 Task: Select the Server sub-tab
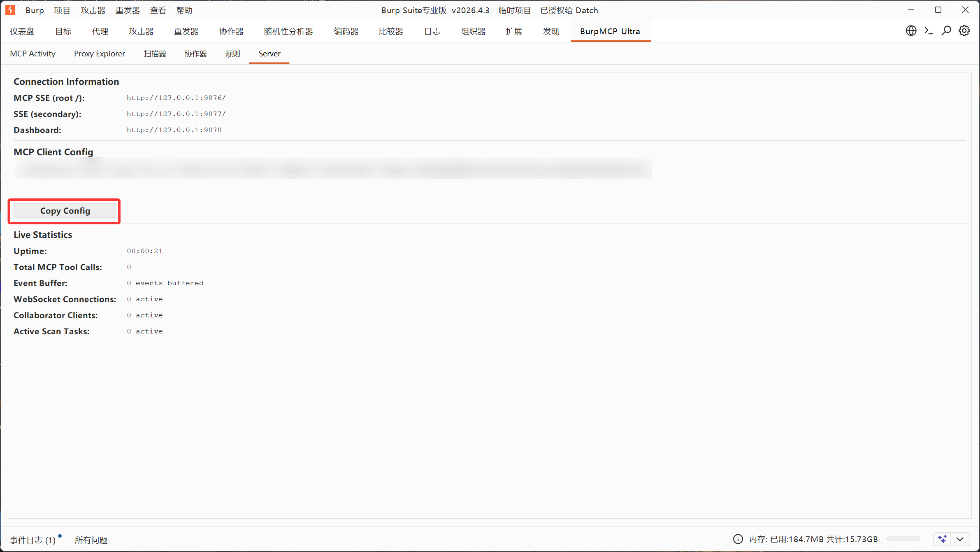(269, 54)
